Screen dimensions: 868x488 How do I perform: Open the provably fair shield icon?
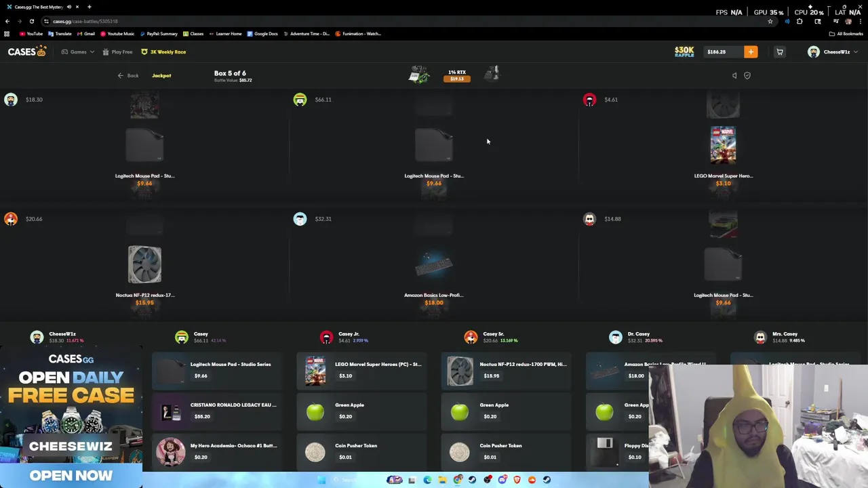pos(747,75)
